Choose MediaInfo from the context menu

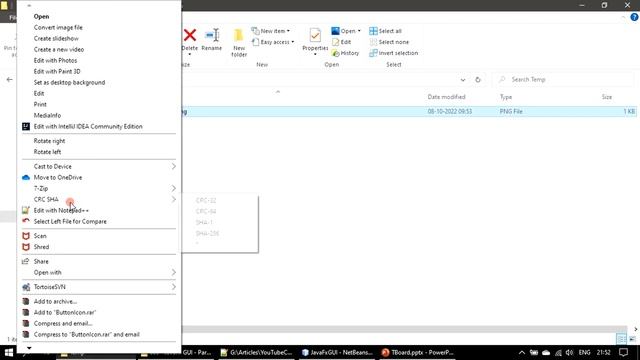tap(99, 116)
